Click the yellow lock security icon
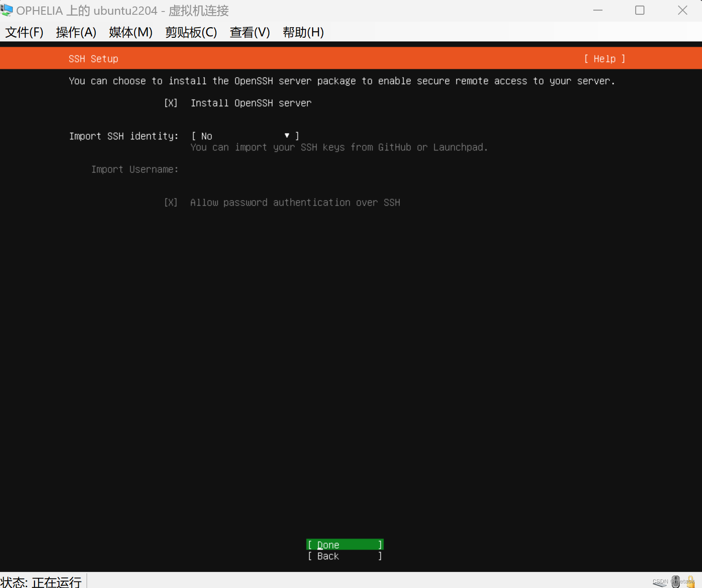 pyautogui.click(x=690, y=582)
